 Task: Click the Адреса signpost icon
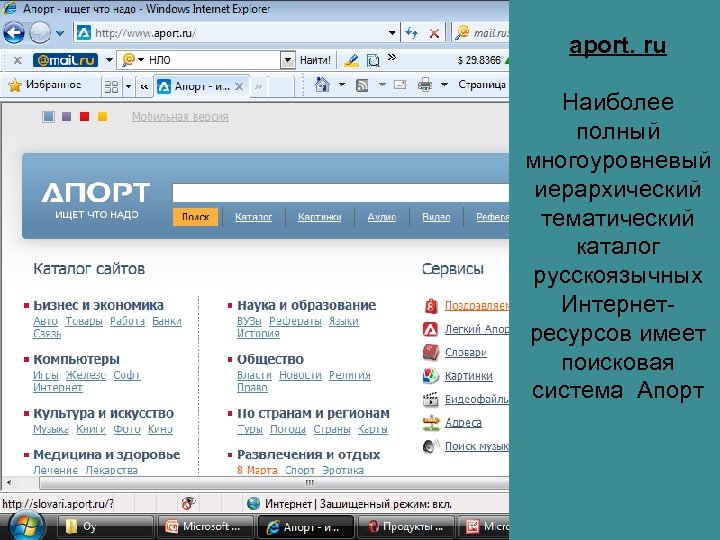click(431, 422)
